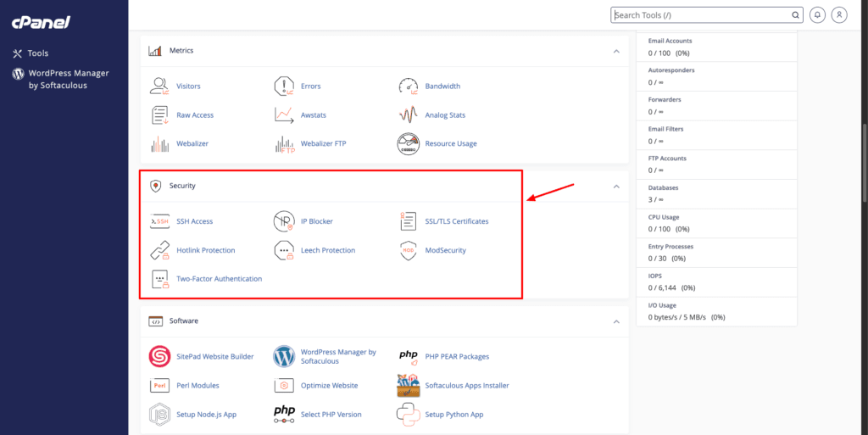This screenshot has width=868, height=435.
Task: Click the notifications bell icon
Action: pos(818,15)
